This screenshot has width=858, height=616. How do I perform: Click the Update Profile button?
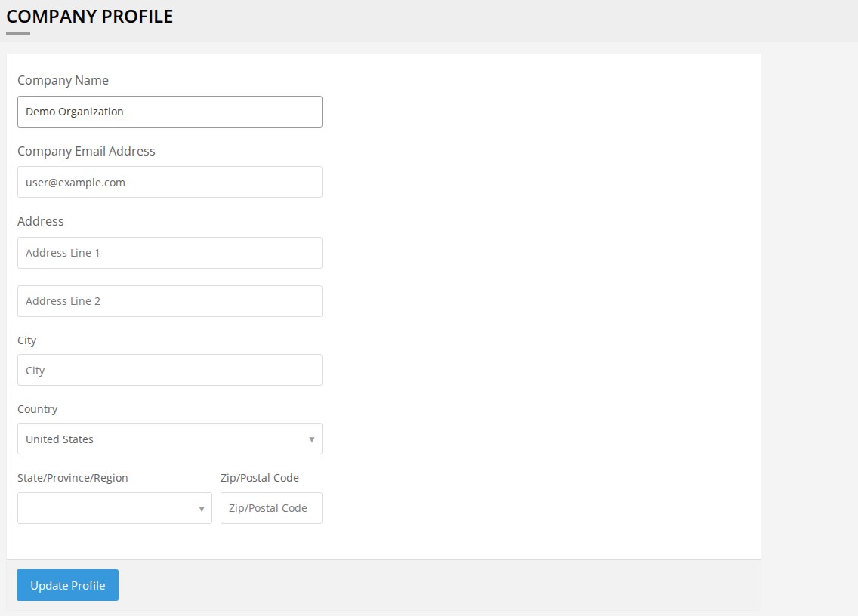tap(67, 585)
